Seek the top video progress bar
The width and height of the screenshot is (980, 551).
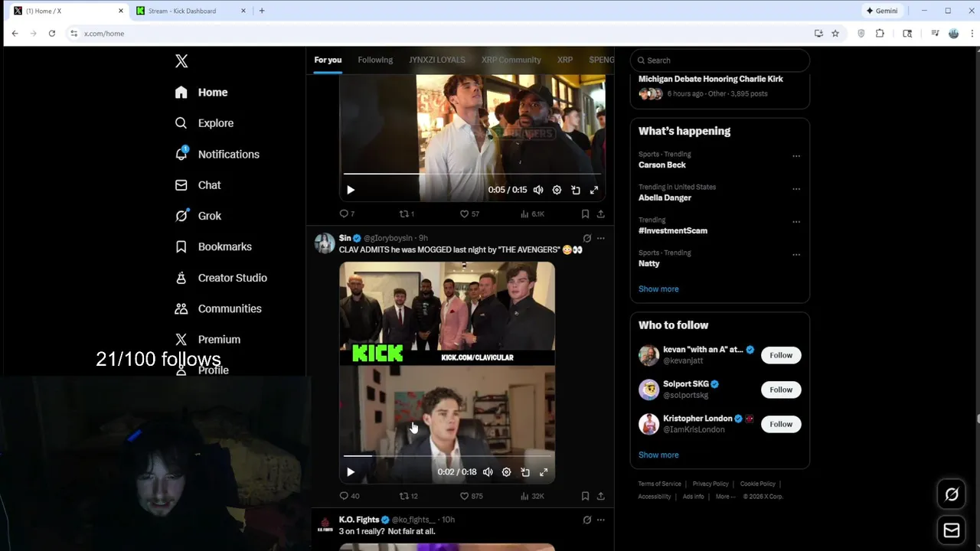coord(472,174)
